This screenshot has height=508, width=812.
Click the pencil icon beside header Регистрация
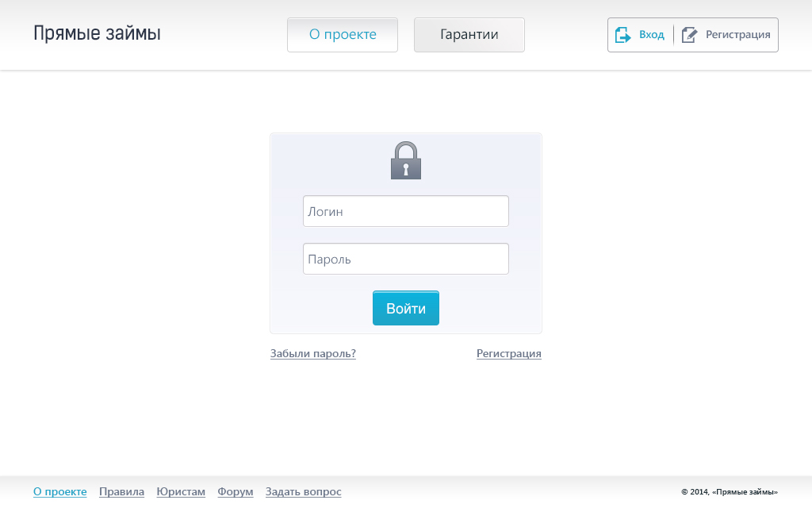[689, 35]
